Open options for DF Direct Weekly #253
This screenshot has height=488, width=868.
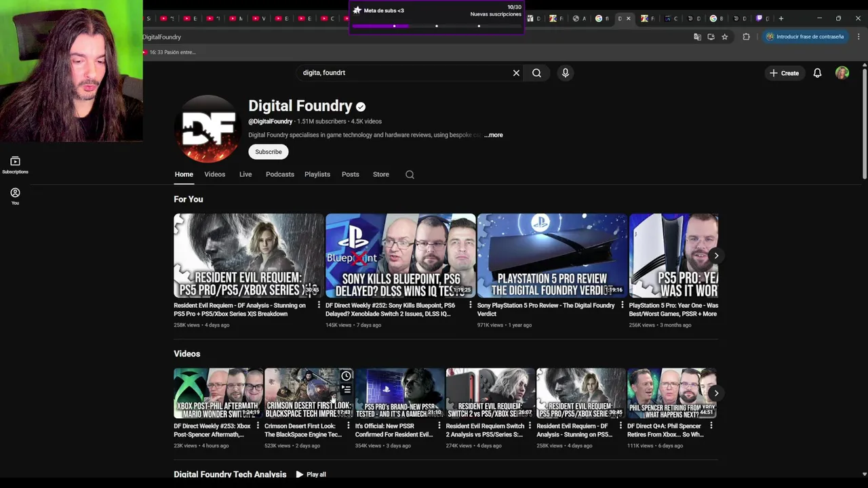[258, 426]
